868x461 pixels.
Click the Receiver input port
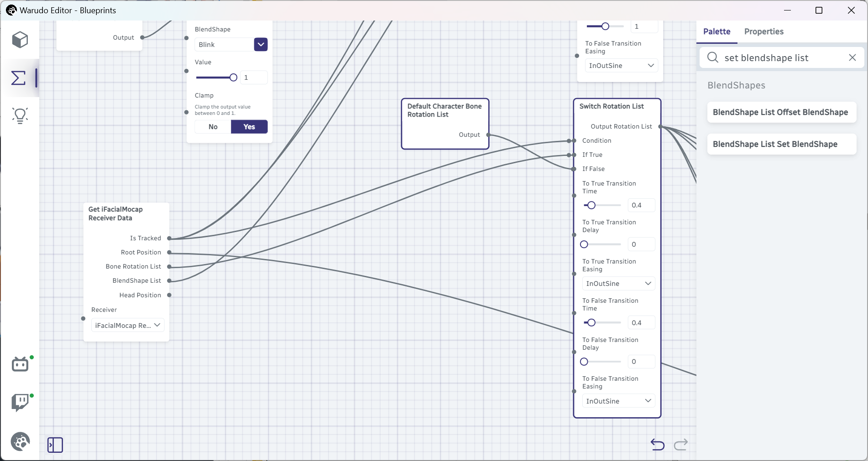pyautogui.click(x=83, y=318)
